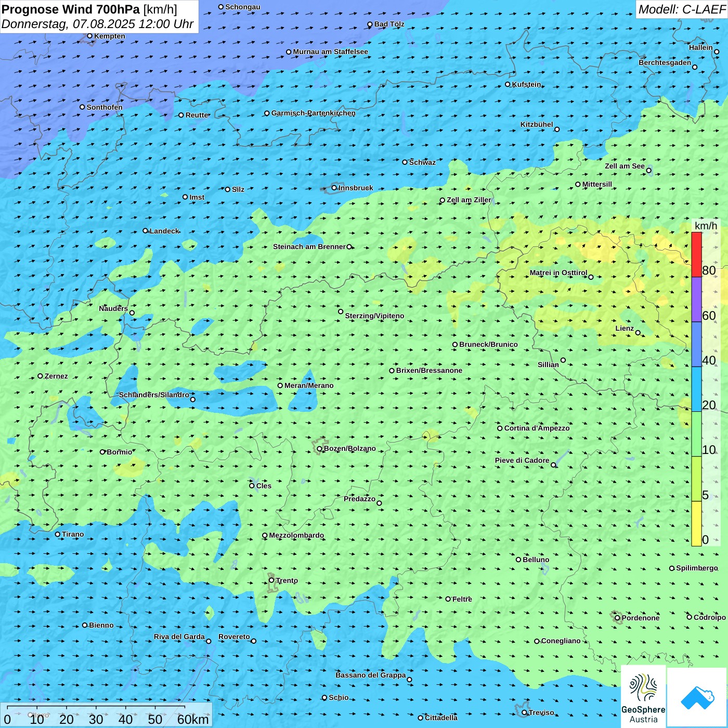Click the Kufstein location marker
Image resolution: width=728 pixels, height=728 pixels.
coord(508,84)
